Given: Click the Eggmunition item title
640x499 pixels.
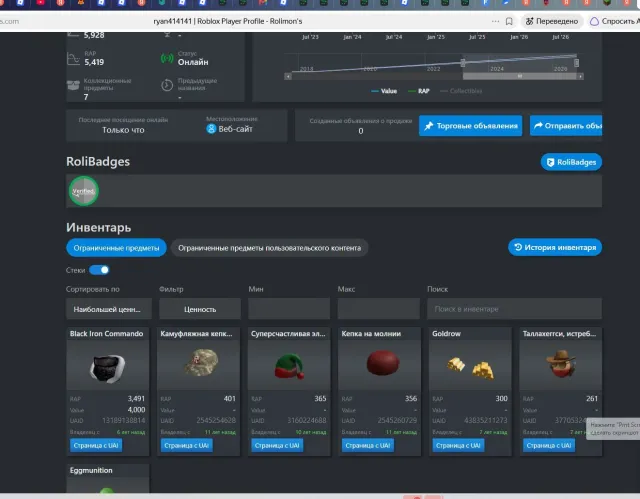Looking at the screenshot, I should 91,470.
